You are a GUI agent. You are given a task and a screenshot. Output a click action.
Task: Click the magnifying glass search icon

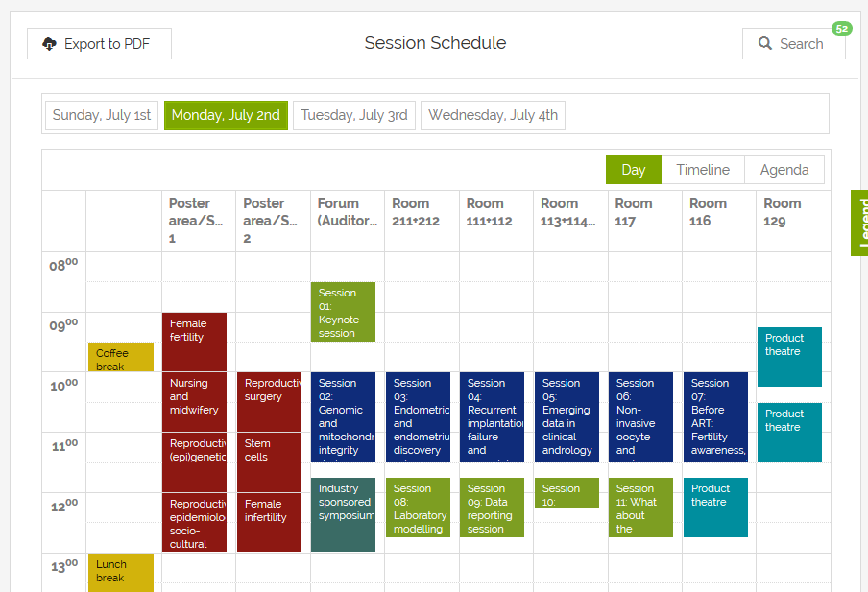[x=765, y=44]
